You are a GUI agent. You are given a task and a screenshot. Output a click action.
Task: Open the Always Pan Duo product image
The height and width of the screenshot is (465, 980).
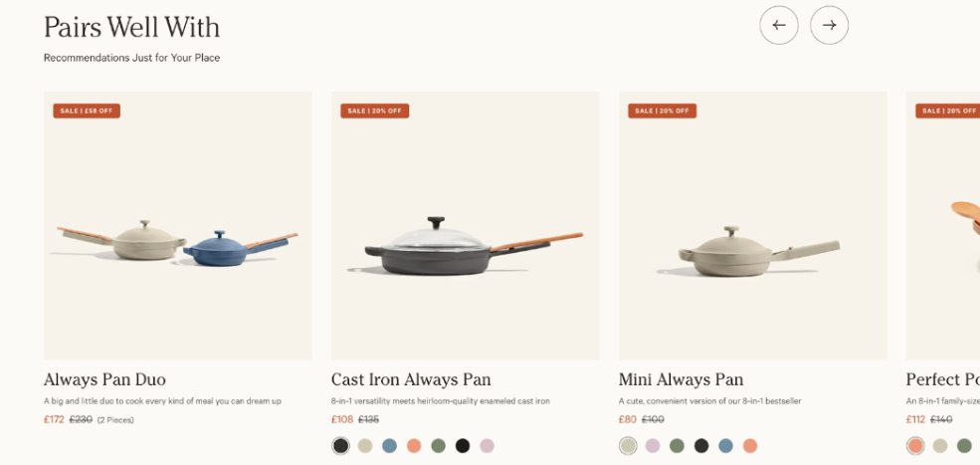pos(177,226)
